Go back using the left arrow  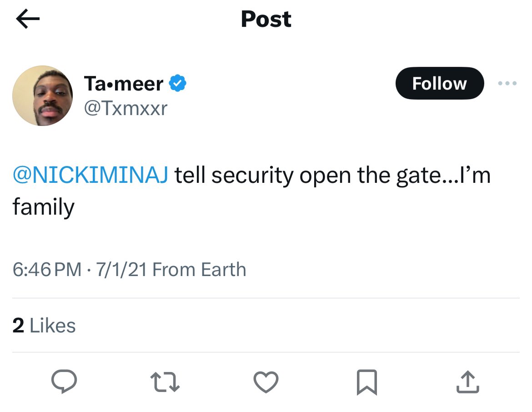click(x=28, y=19)
